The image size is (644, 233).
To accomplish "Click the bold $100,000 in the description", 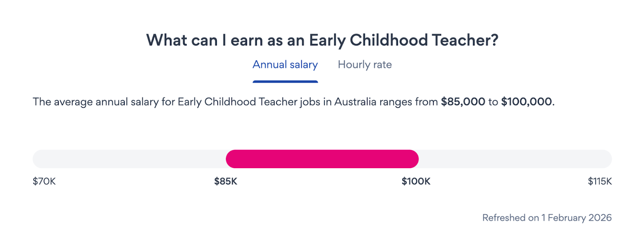I will tap(526, 102).
